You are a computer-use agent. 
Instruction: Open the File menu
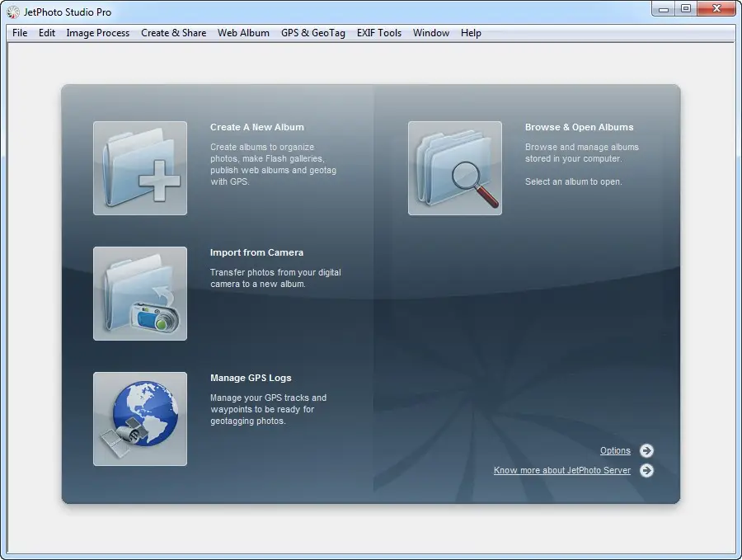20,33
